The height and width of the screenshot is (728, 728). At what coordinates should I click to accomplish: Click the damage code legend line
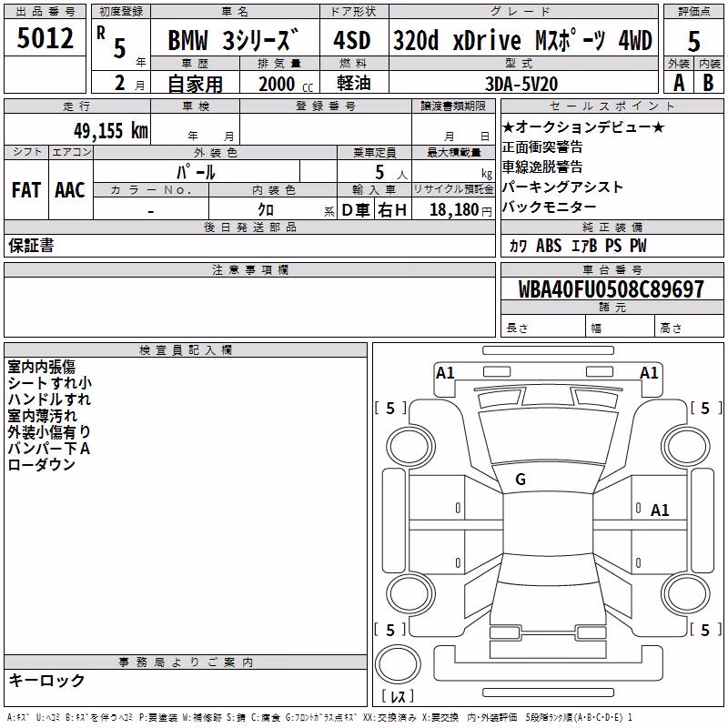319,718
